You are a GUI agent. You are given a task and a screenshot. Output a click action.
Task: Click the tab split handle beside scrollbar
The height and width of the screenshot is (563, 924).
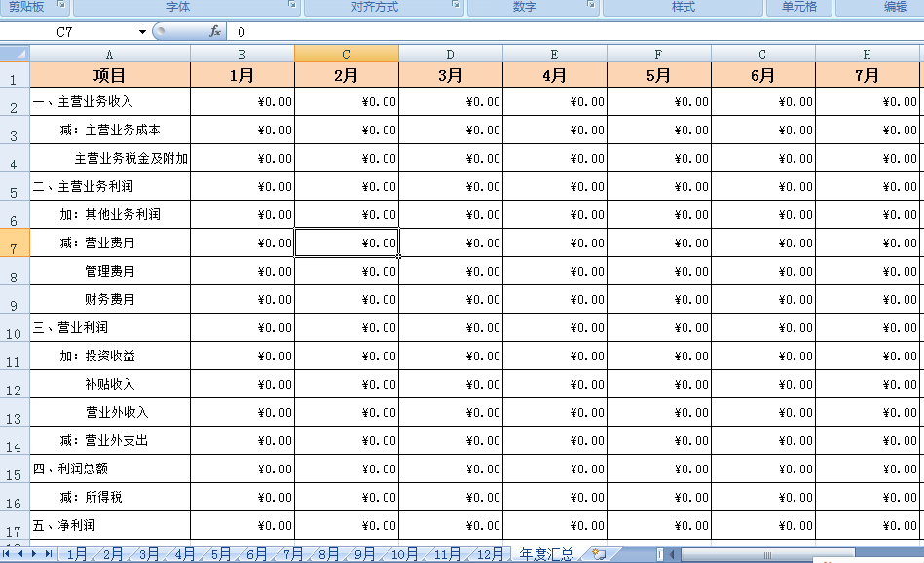click(659, 555)
